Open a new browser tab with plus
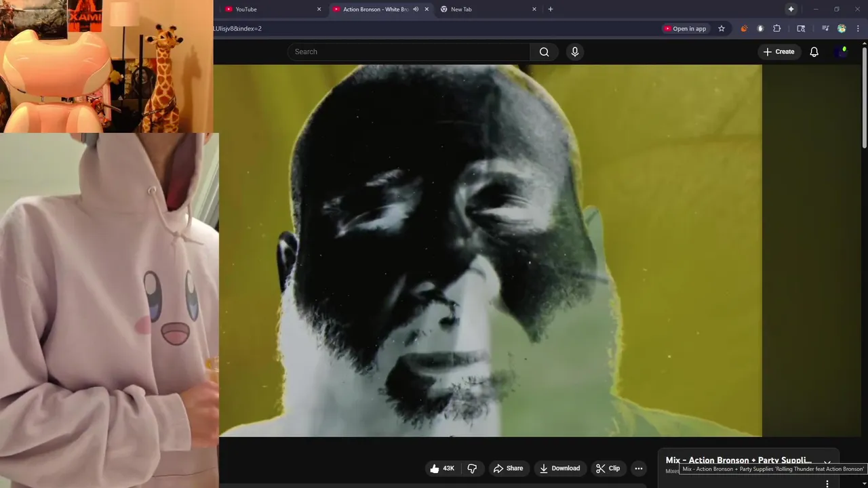Image resolution: width=868 pixels, height=488 pixels. (x=550, y=9)
